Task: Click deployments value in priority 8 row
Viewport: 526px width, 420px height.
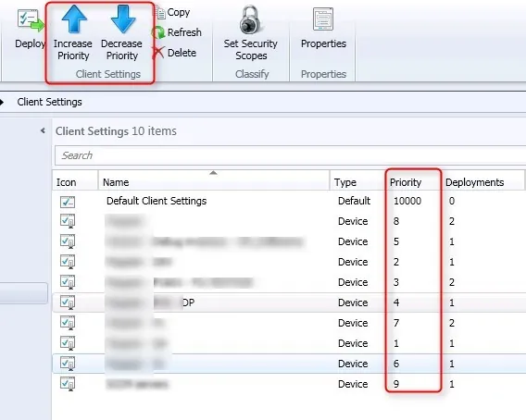Action: [x=452, y=221]
